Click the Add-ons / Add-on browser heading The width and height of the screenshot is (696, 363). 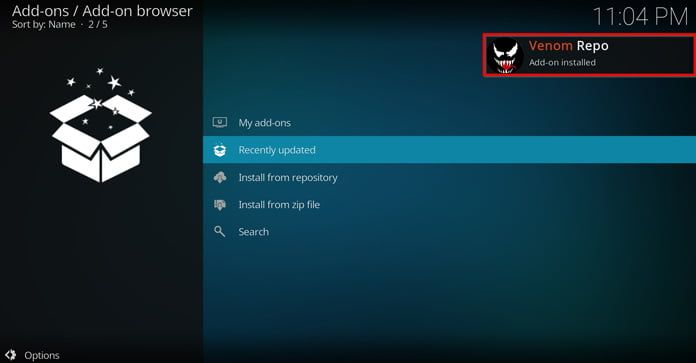(102, 11)
